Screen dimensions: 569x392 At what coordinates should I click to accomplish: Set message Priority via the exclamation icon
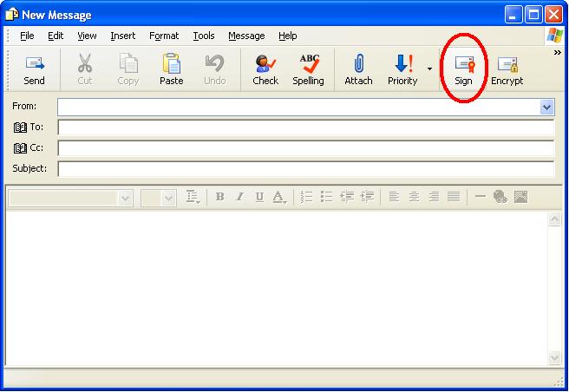pyautogui.click(x=402, y=69)
